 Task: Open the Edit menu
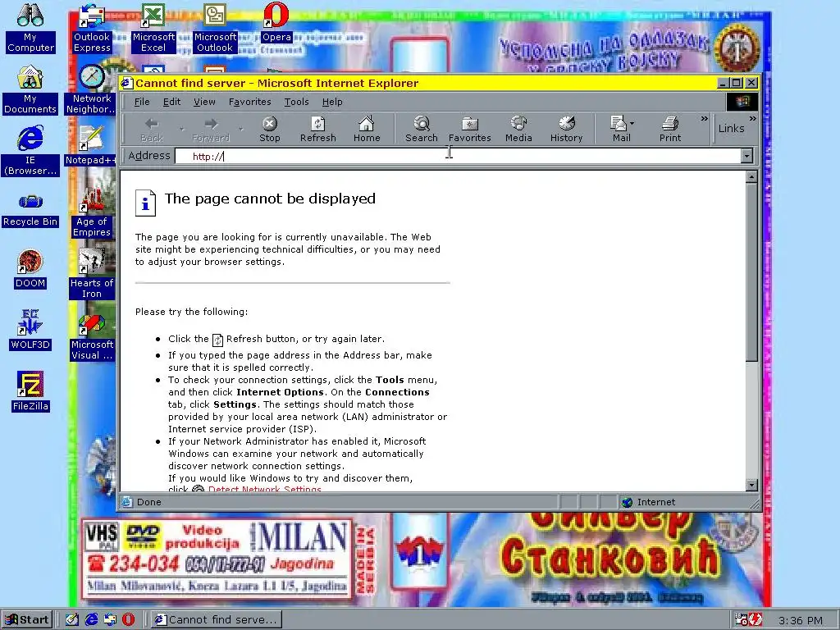(x=171, y=102)
